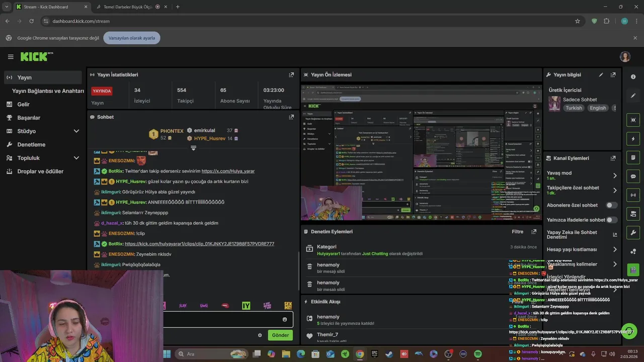
Task: Open Steam from the taskbar
Action: [389, 354]
